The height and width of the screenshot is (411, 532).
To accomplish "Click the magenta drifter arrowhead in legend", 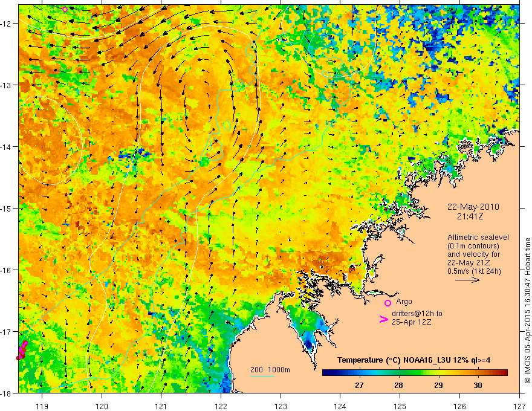I will point(383,319).
